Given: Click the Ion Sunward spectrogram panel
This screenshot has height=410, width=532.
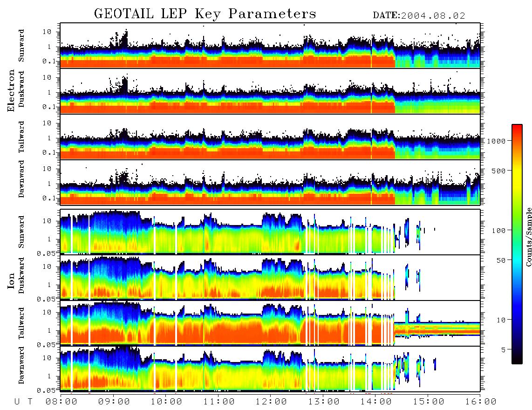Looking at the screenshot, I should pos(270,232).
